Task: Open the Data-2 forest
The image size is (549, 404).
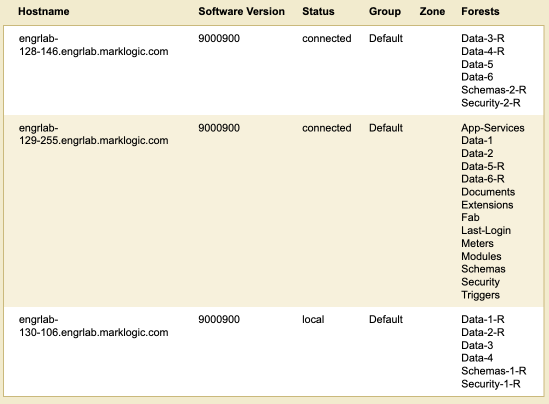Action: (x=477, y=153)
